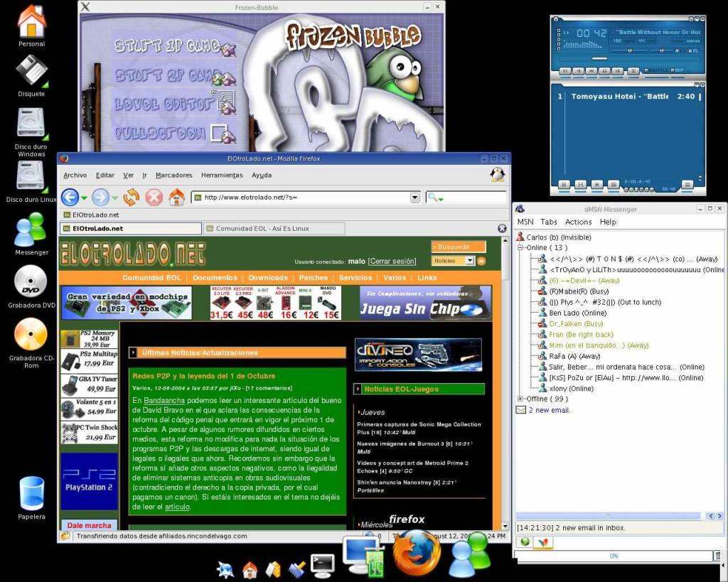Click the eject button in player
The width and height of the screenshot is (728, 582).
[x=633, y=71]
